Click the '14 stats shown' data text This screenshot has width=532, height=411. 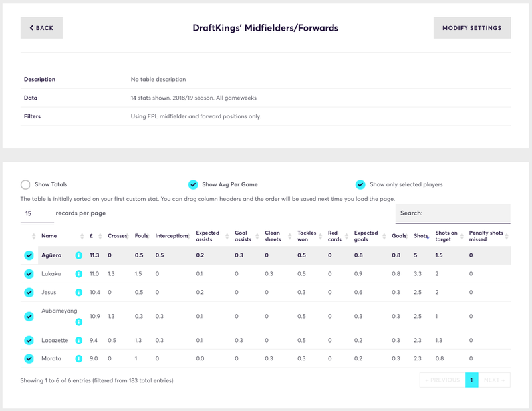click(x=194, y=98)
